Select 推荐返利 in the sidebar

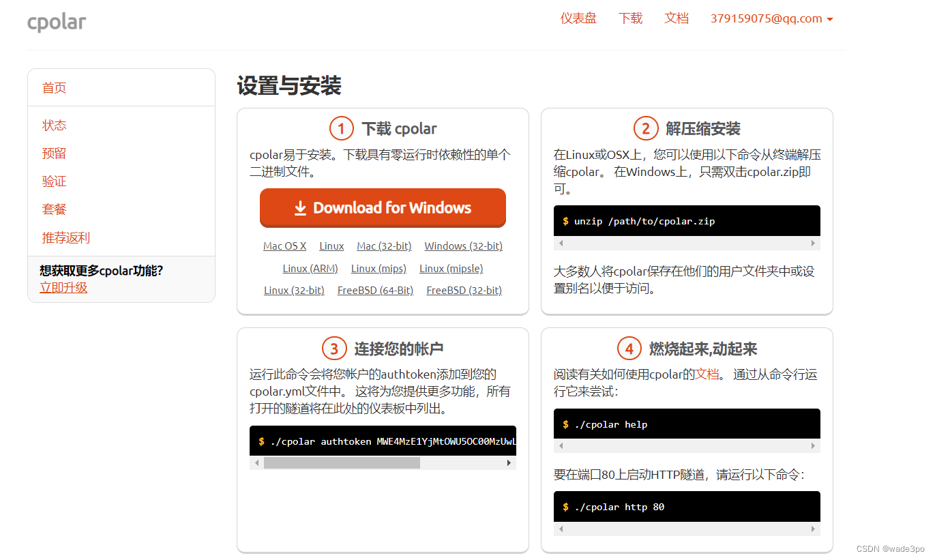point(66,238)
